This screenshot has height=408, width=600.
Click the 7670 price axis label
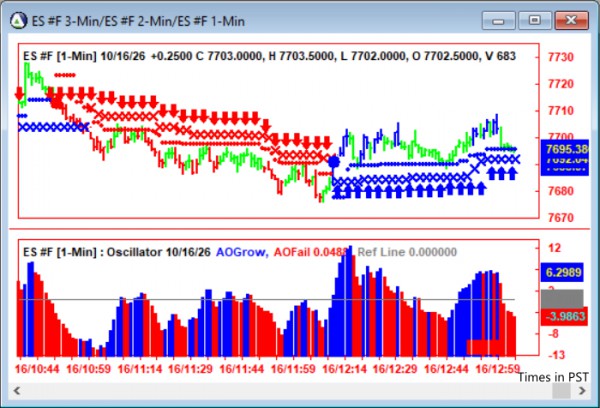coord(561,218)
